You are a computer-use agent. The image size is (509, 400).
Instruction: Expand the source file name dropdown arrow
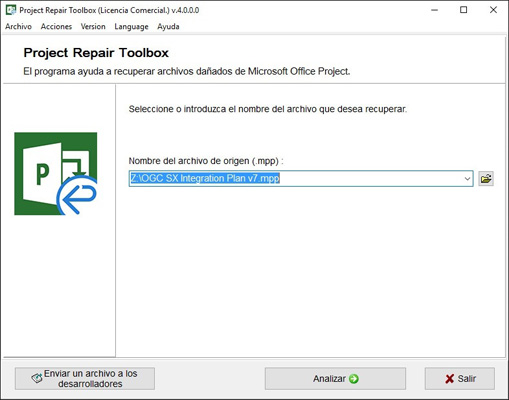pyautogui.click(x=467, y=179)
